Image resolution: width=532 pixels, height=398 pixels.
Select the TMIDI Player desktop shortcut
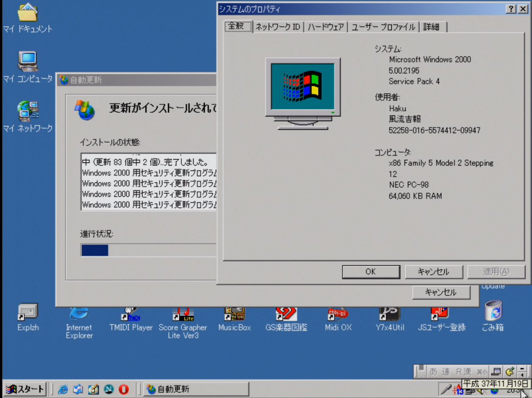click(131, 319)
